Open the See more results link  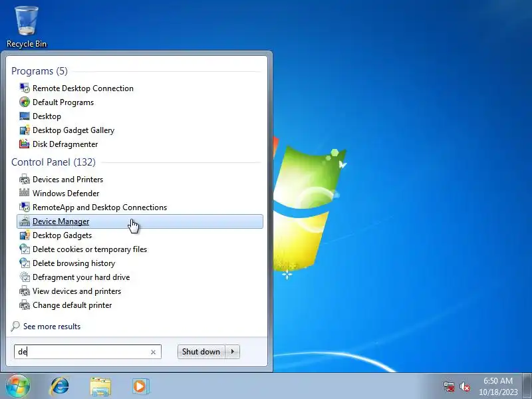pos(52,327)
